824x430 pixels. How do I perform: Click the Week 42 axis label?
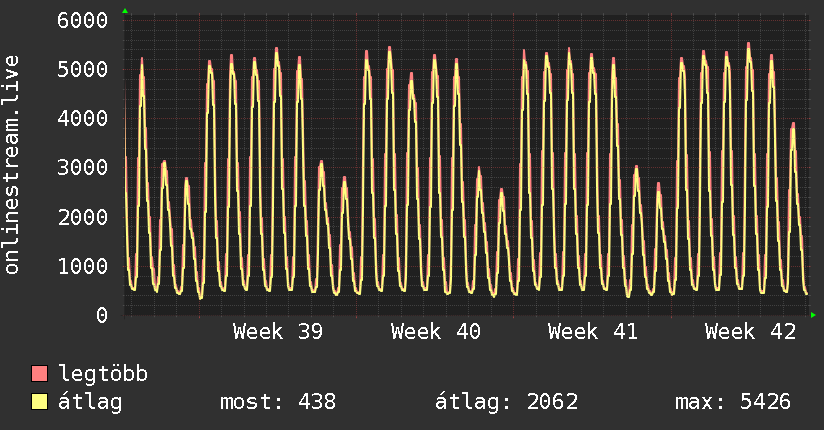pos(750,332)
